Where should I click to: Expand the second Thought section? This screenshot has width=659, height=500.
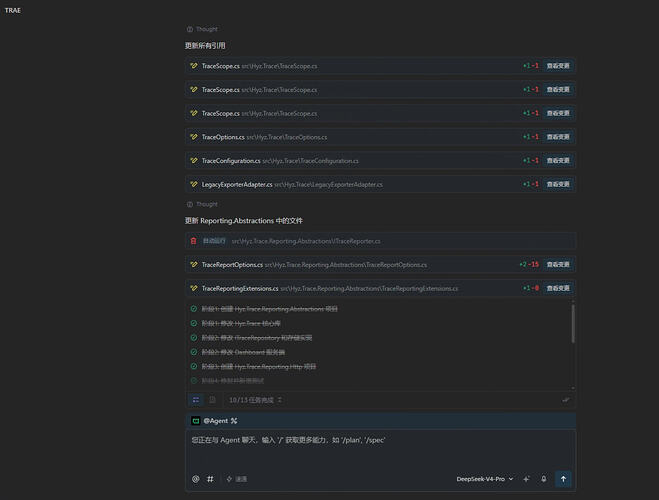pos(202,204)
